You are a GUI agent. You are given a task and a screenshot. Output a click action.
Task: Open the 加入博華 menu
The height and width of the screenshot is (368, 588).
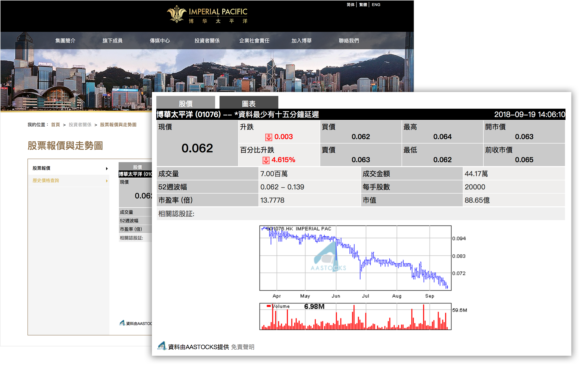click(301, 41)
